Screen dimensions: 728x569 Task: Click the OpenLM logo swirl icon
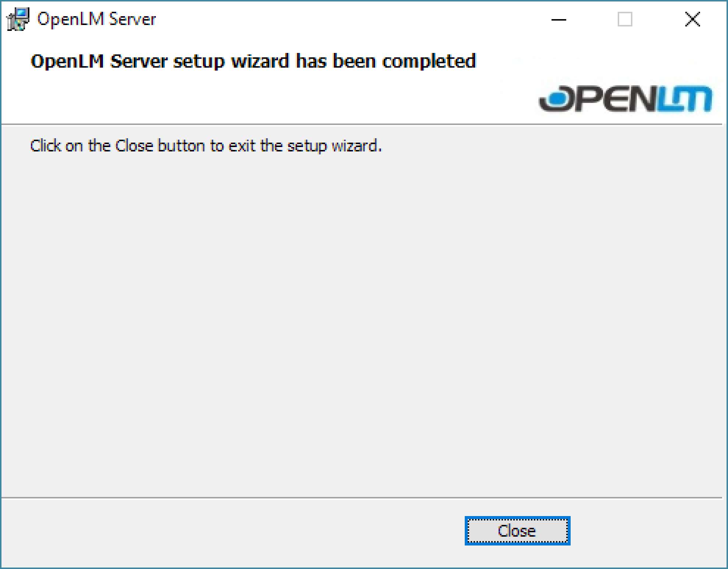point(555,99)
